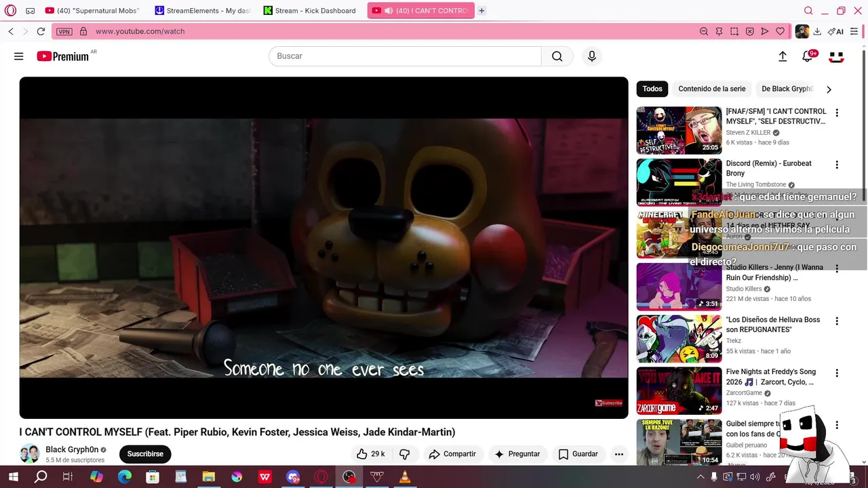Go to YouTube Premium home logo
This screenshot has width=868, height=488.
point(63,56)
